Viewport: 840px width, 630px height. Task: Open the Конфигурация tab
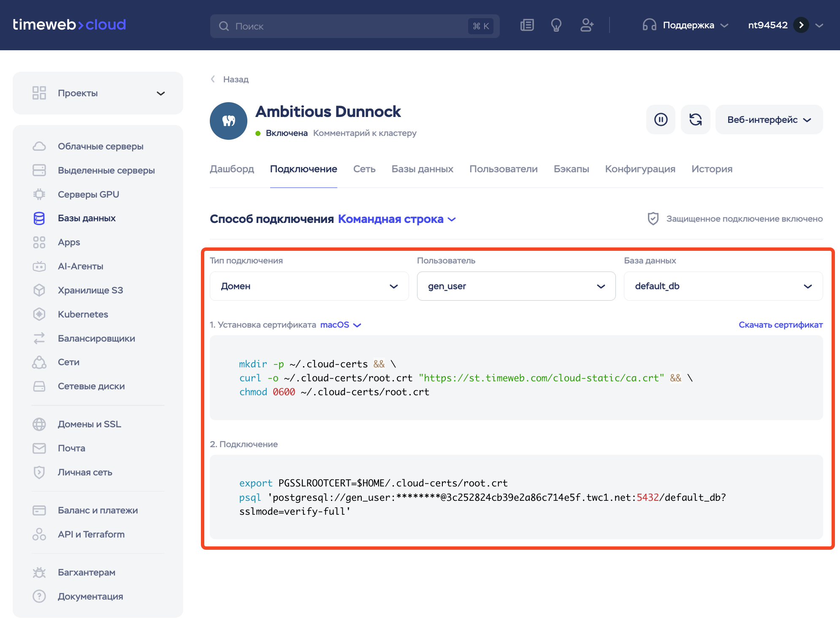(x=640, y=169)
